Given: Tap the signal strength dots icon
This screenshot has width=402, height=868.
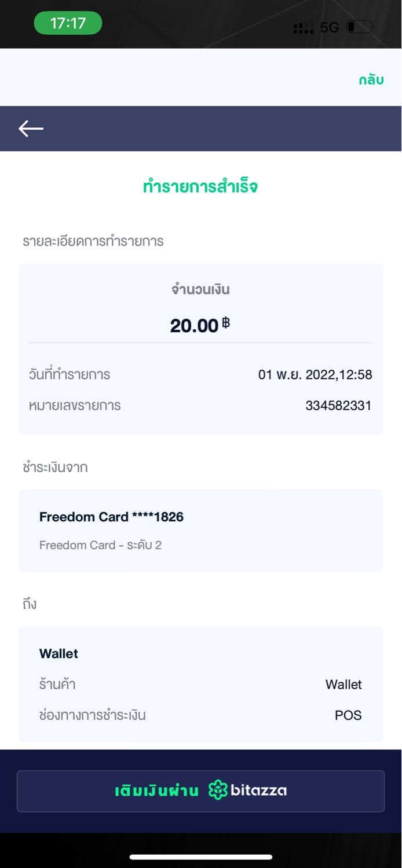Looking at the screenshot, I should click(x=304, y=28).
